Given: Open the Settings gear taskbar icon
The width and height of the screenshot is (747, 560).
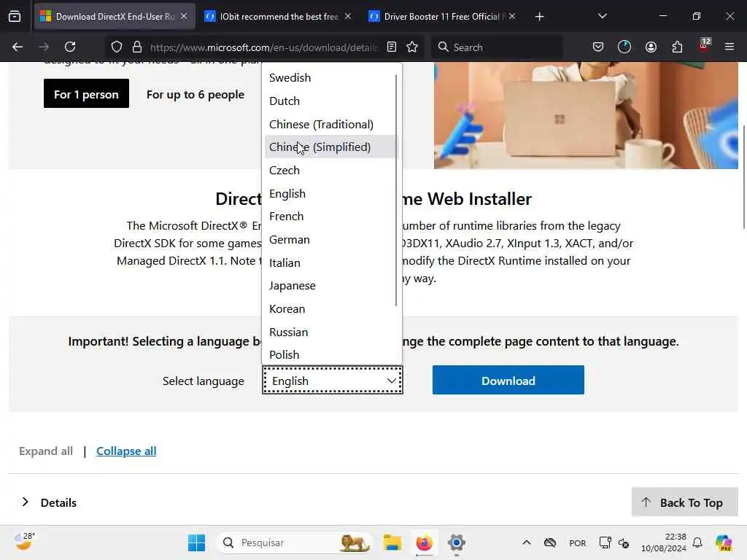Looking at the screenshot, I should coord(456,542).
